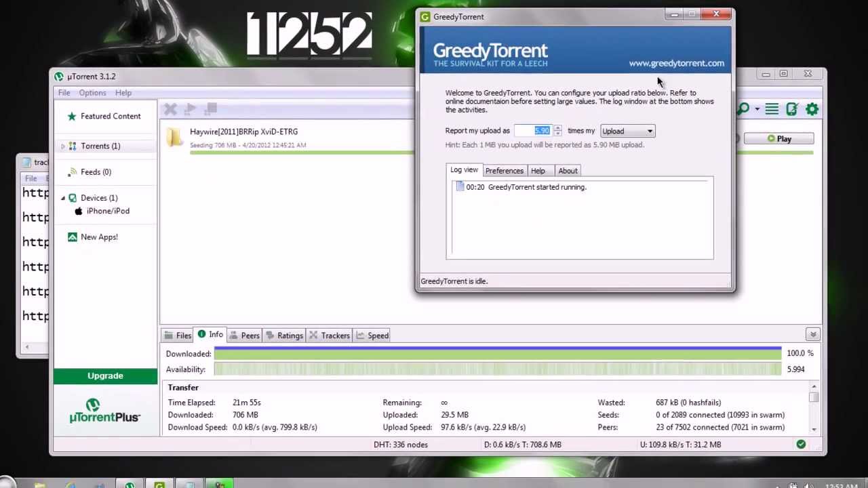Click the upload ratio 5.90 input field

pyautogui.click(x=534, y=131)
